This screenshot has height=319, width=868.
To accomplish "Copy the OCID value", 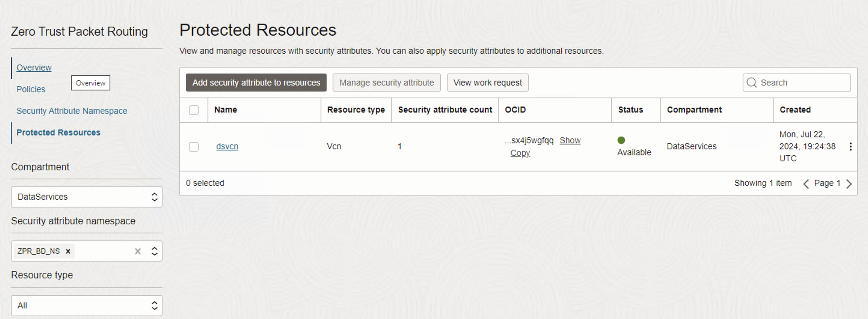I will point(520,153).
